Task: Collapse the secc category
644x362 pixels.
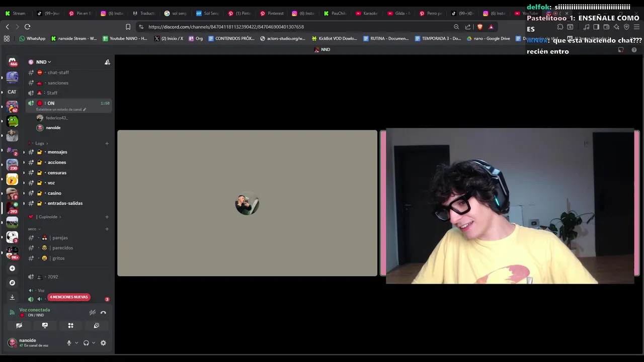Action: coord(34,229)
